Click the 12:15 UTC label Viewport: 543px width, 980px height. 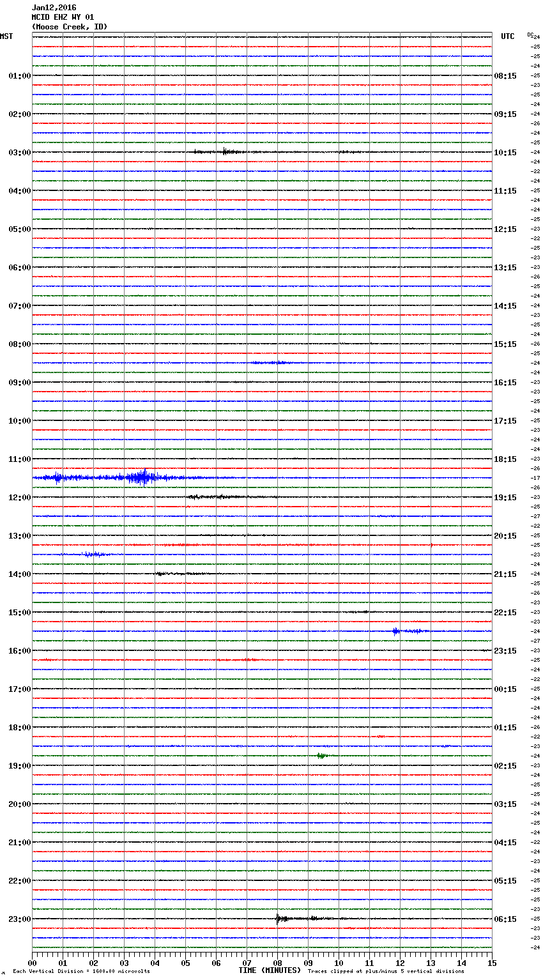pos(505,229)
